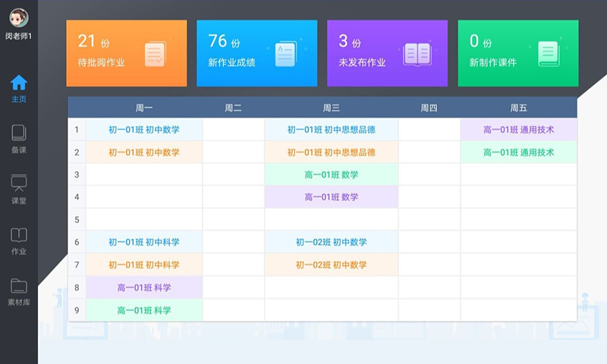607x364 pixels.
Task: Open the green 0 份 新制作课件 card
Action: pyautogui.click(x=517, y=53)
